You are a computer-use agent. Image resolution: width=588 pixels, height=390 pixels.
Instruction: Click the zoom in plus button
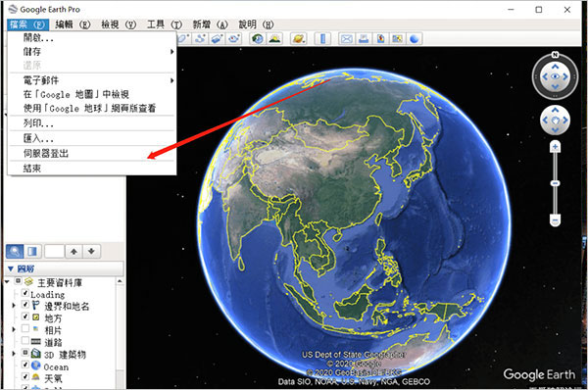(x=555, y=147)
